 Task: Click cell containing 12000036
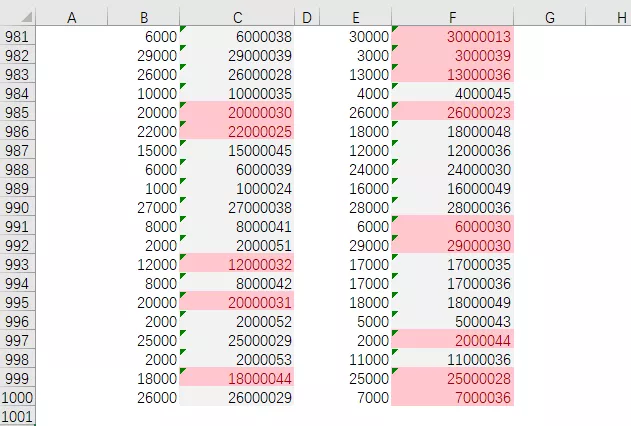click(x=452, y=150)
